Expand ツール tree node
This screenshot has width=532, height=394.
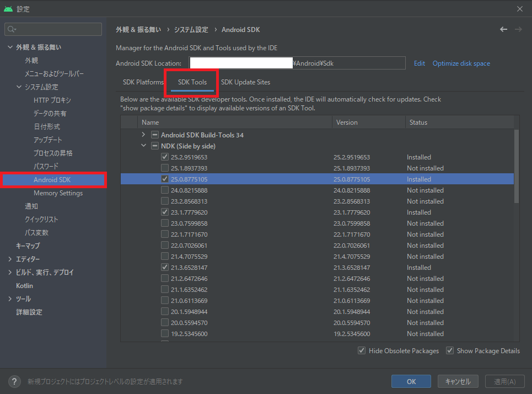coord(10,299)
